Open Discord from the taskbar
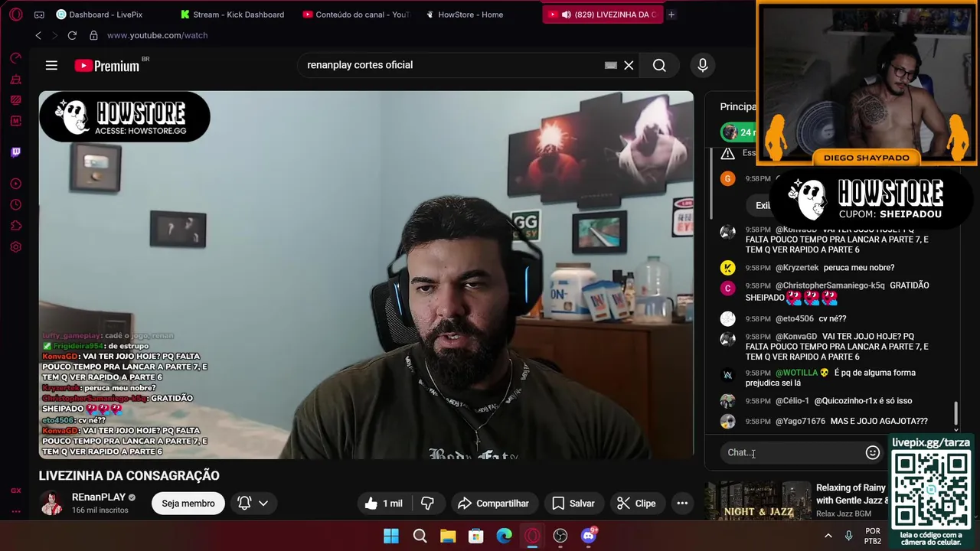The height and width of the screenshot is (551, 980). point(589,536)
